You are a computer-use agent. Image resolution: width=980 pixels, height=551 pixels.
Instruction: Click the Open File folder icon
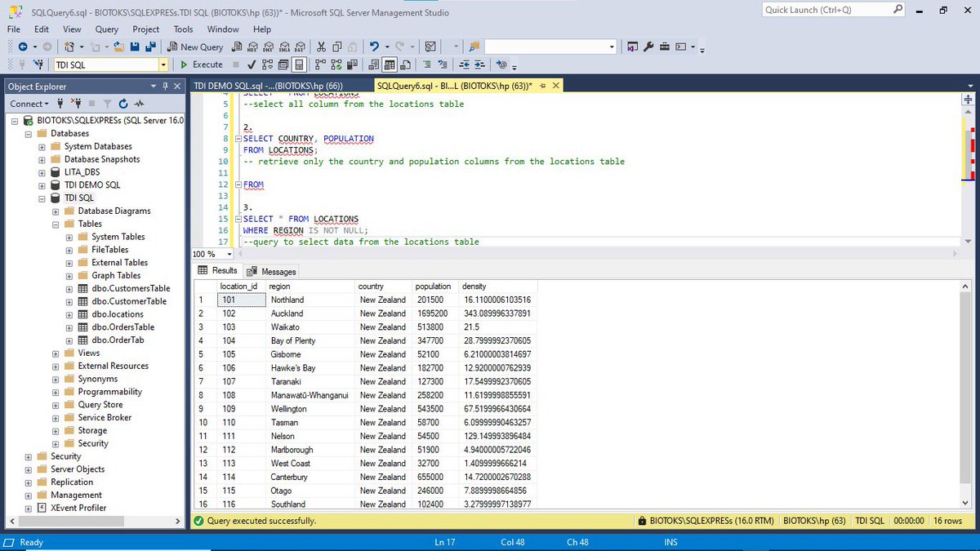119,47
